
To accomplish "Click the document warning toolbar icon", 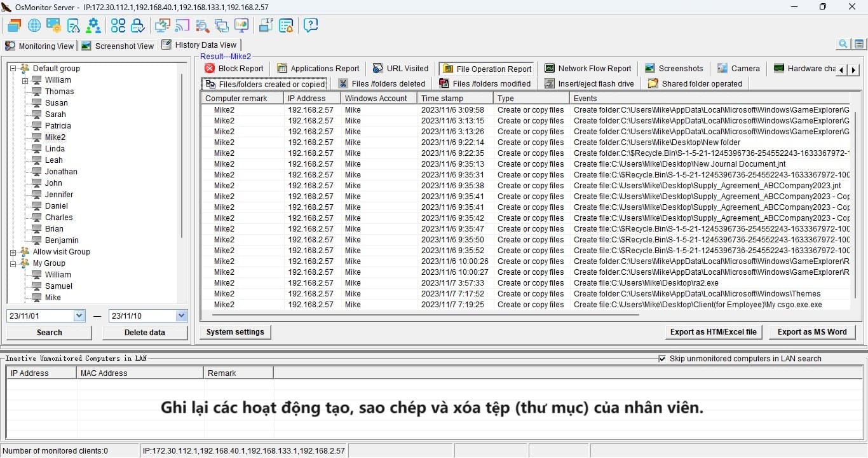I will [74, 25].
